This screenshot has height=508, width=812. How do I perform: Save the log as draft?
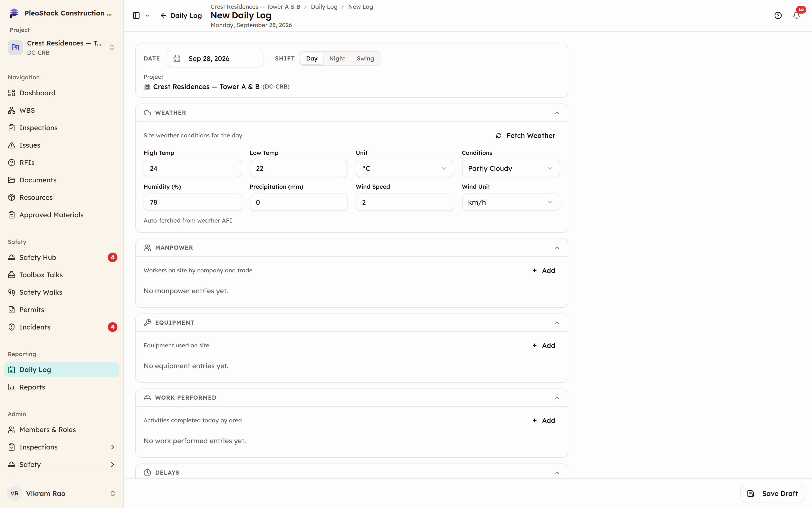coord(772,493)
